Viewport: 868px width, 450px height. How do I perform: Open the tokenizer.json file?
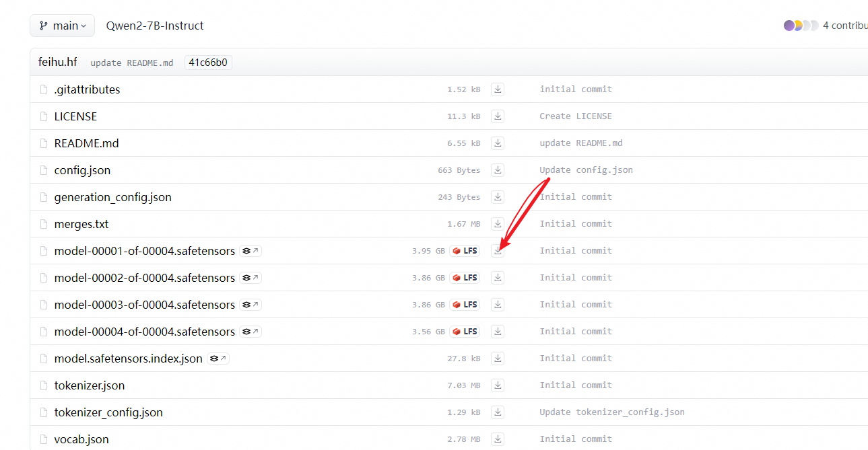90,385
